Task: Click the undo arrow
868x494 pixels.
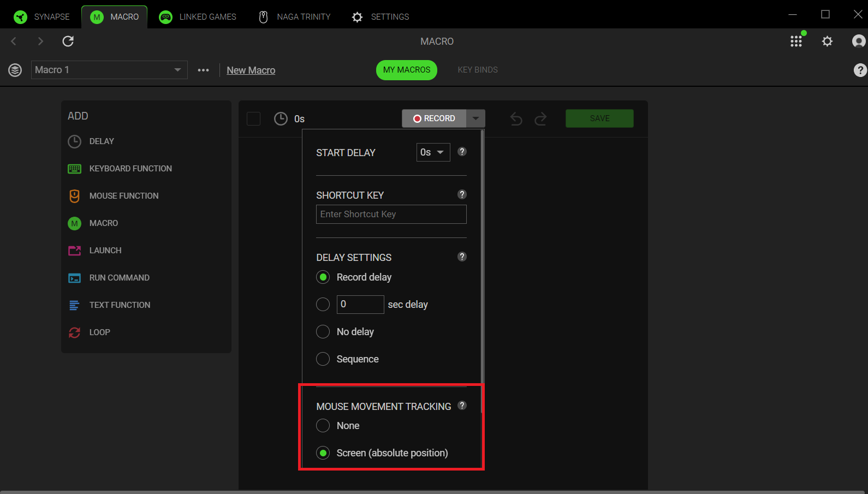Action: click(516, 118)
